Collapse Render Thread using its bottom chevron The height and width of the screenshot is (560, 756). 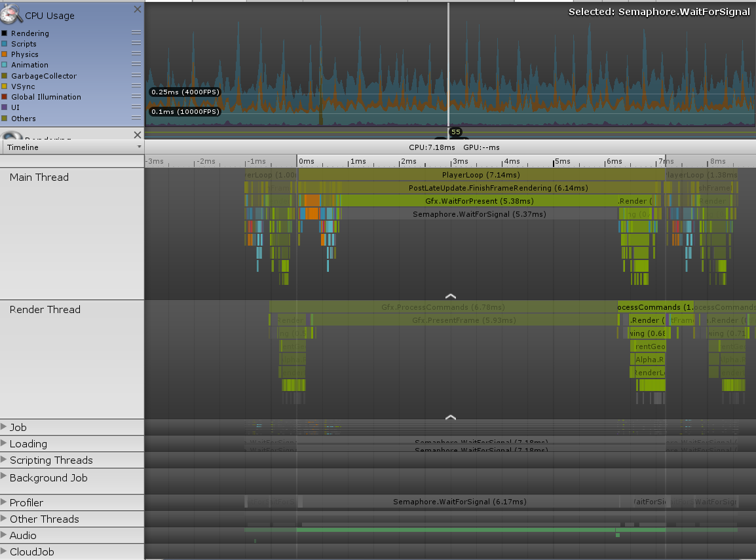[450, 417]
